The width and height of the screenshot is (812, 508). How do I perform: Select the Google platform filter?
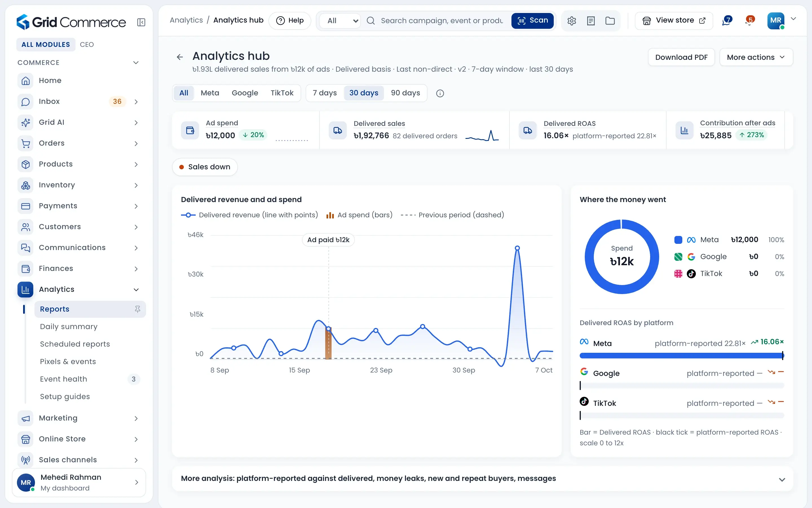245,93
